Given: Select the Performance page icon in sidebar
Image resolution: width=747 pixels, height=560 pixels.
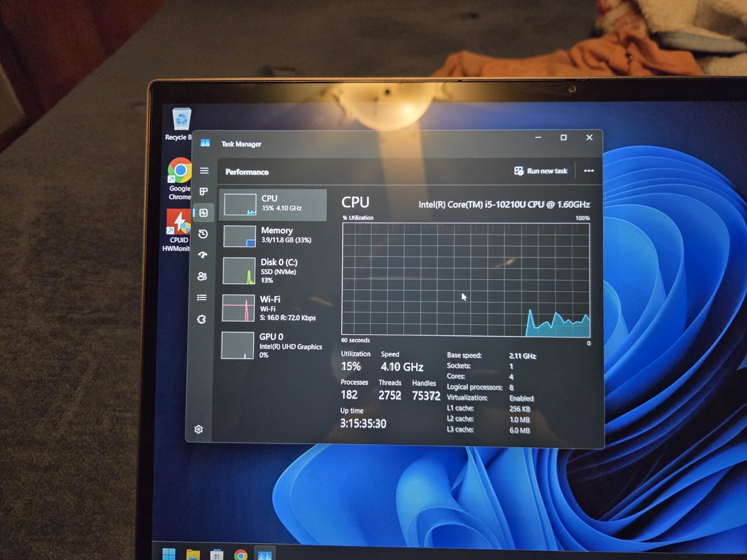Looking at the screenshot, I should click(x=204, y=213).
